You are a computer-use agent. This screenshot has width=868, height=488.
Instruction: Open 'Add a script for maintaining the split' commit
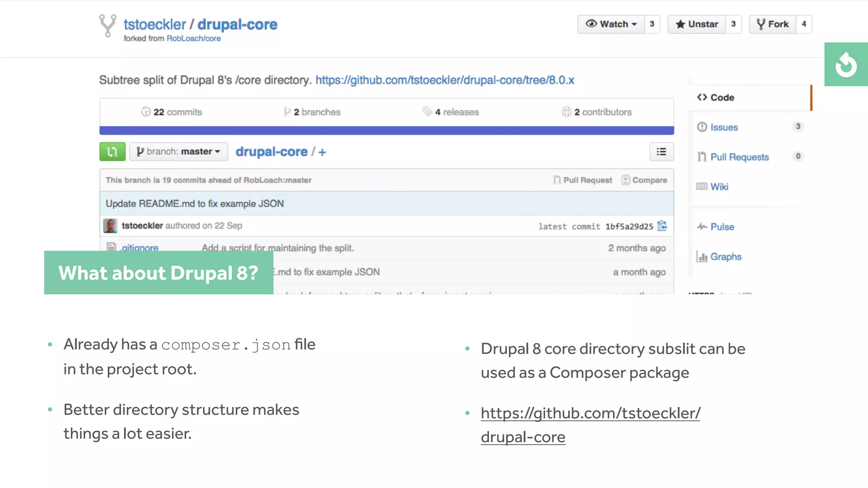pyautogui.click(x=278, y=248)
